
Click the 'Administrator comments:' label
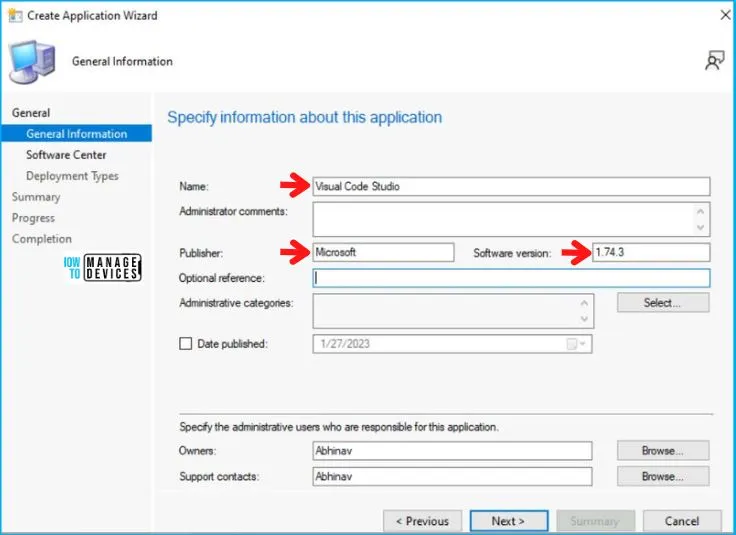(x=233, y=211)
